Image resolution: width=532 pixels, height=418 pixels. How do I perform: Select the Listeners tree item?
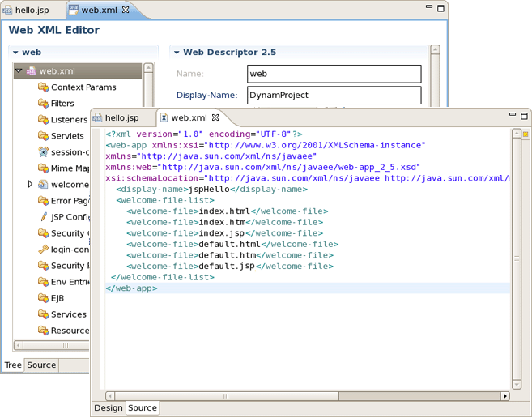coord(68,120)
